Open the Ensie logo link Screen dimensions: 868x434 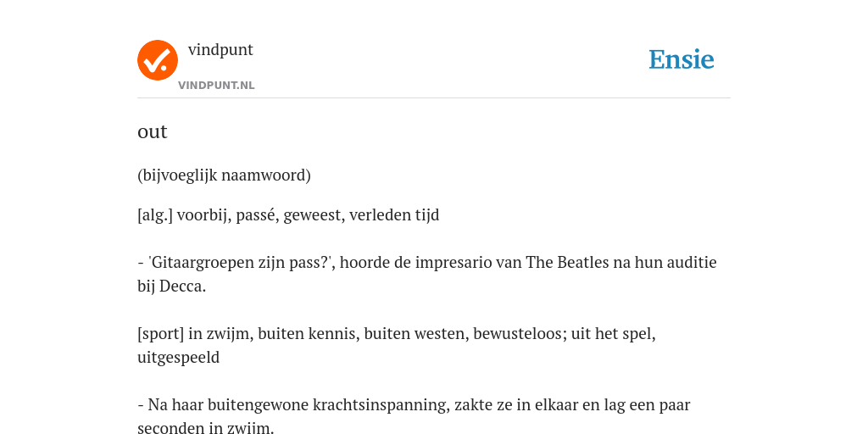[682, 59]
